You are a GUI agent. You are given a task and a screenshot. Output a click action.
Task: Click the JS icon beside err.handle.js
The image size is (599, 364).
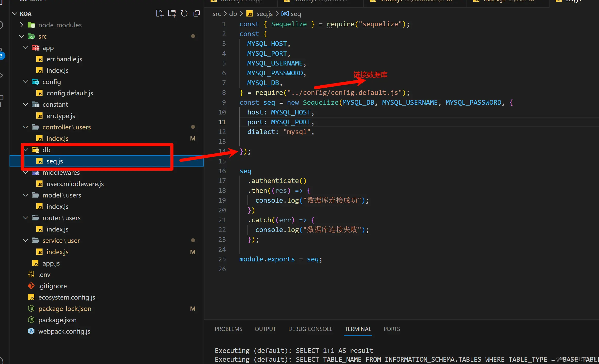40,59
